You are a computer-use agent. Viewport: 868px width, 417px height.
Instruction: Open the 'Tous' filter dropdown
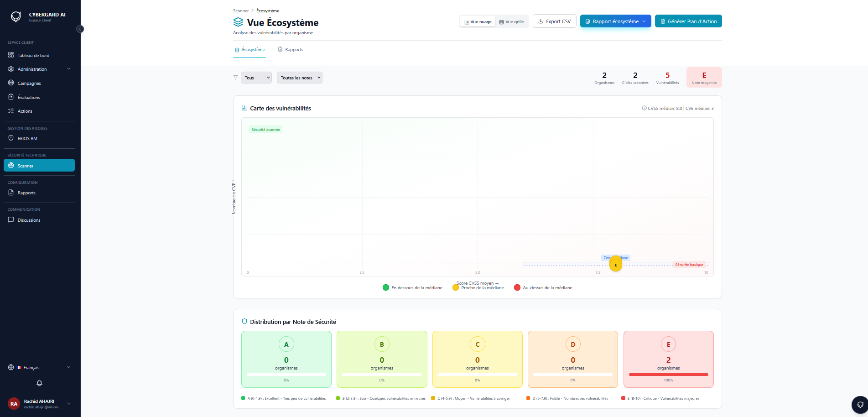click(256, 78)
